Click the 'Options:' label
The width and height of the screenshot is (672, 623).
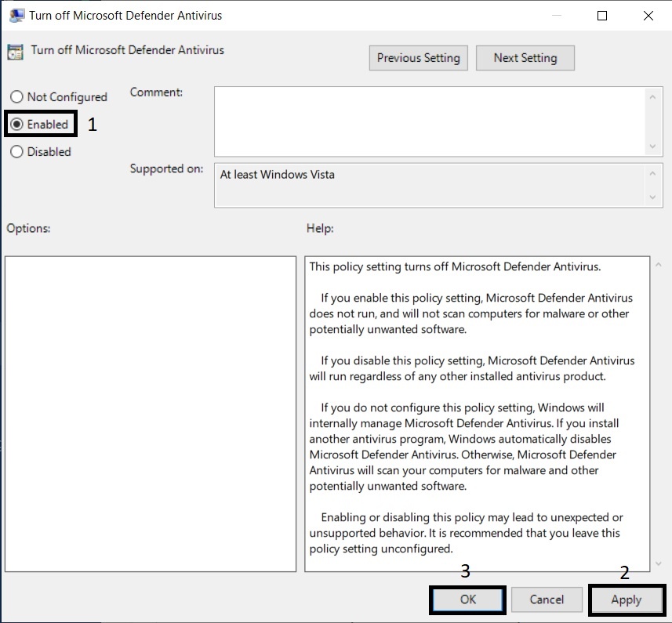pyautogui.click(x=28, y=228)
